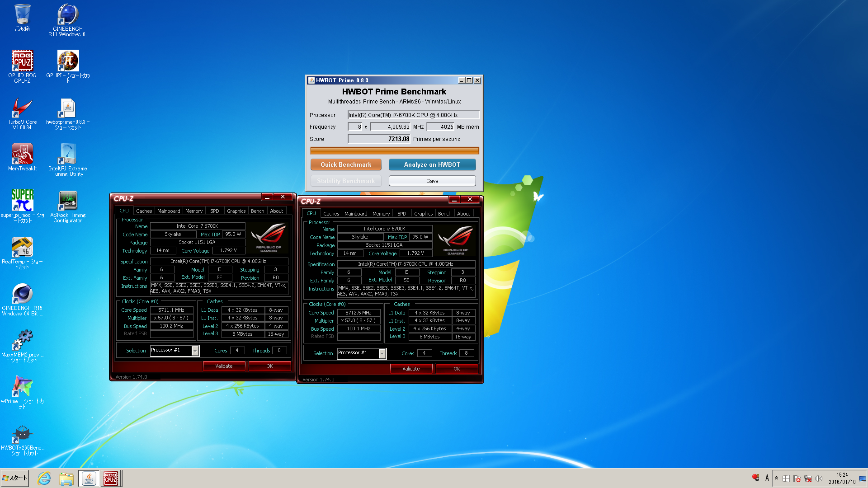Click Analyze on HWBOT button

pos(432,164)
